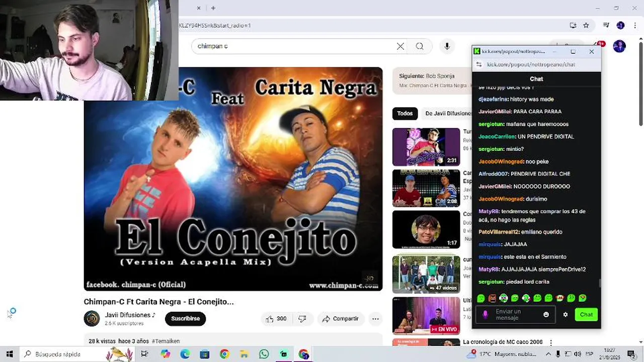Click the El Conejito video player
This screenshot has height=362, width=644.
[x=233, y=179]
